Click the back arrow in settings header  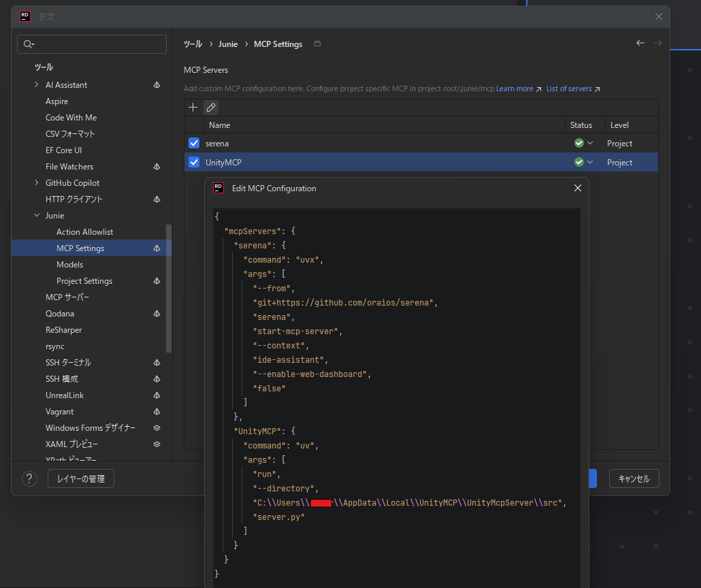coord(640,44)
